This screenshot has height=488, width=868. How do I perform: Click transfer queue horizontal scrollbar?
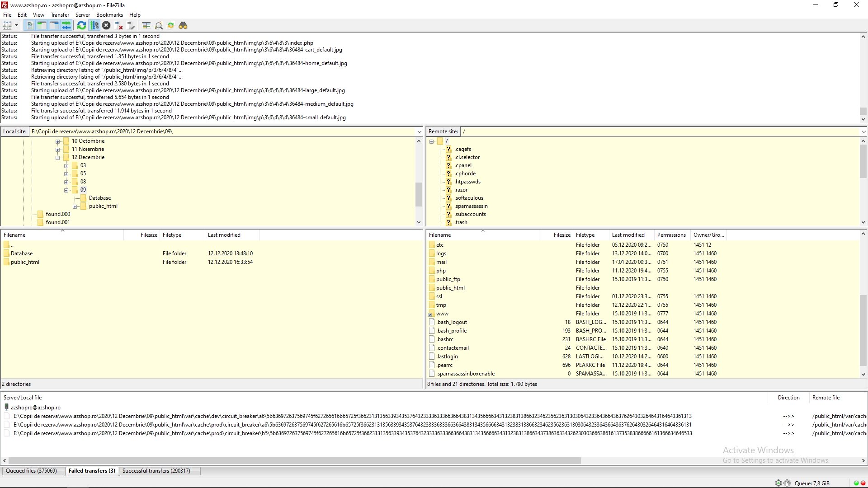pos(294,461)
